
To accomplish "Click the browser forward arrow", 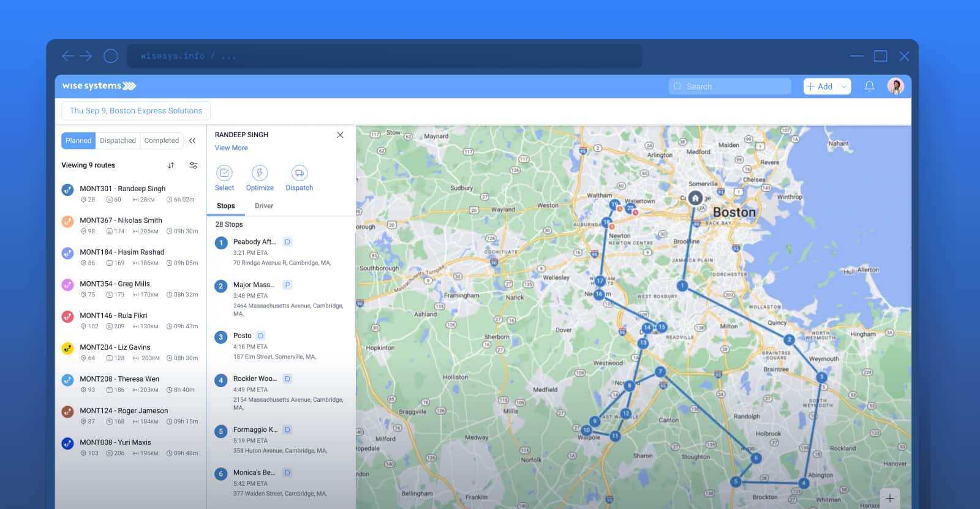I will click(86, 56).
